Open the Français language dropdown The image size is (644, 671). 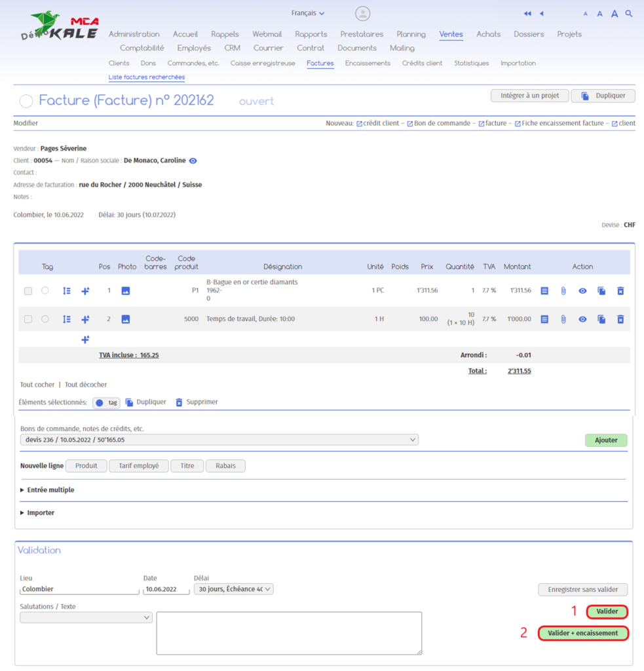point(308,13)
